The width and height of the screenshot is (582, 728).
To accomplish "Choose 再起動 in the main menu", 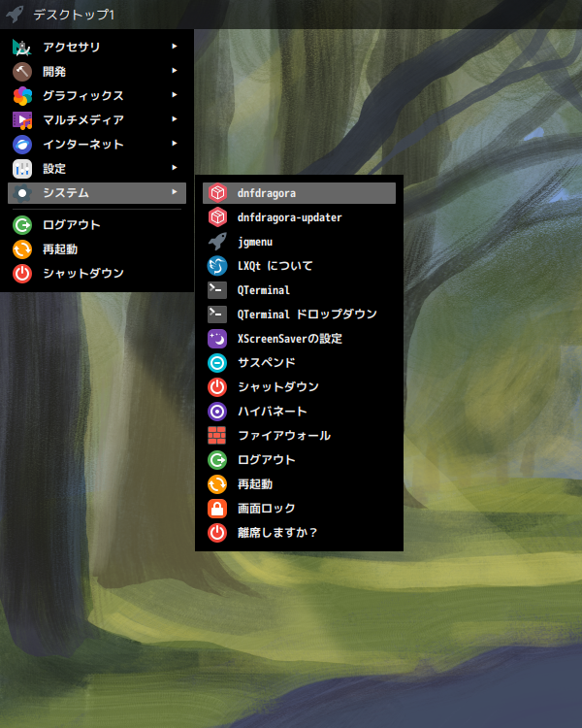I will [97, 249].
